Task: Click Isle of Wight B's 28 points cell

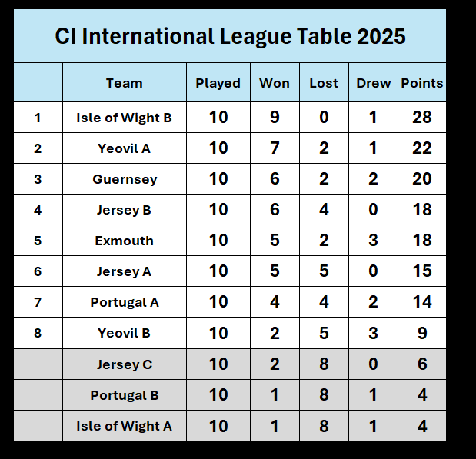Action: point(421,118)
